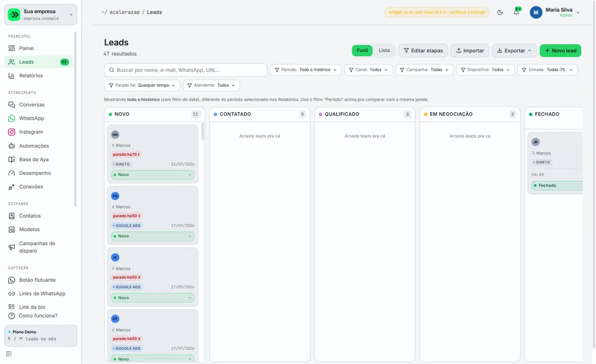
Task: Open the HA lead avatar
Action: tap(115, 135)
